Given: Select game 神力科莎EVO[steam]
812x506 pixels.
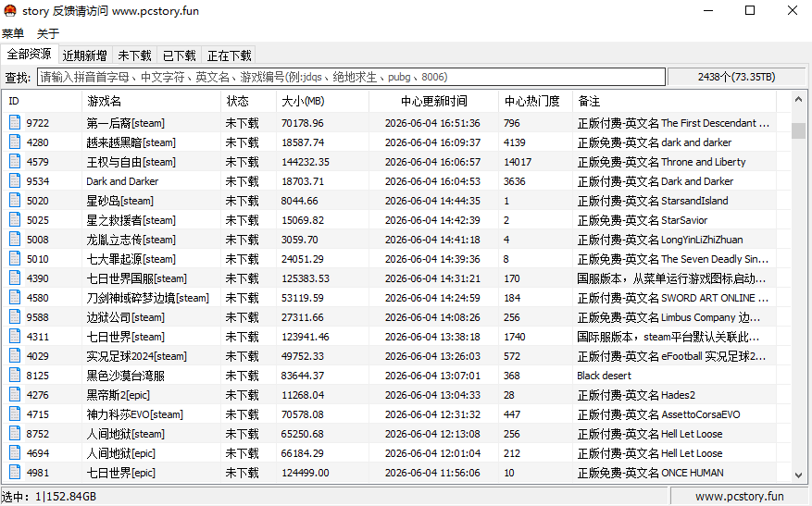Looking at the screenshot, I should click(x=134, y=414).
